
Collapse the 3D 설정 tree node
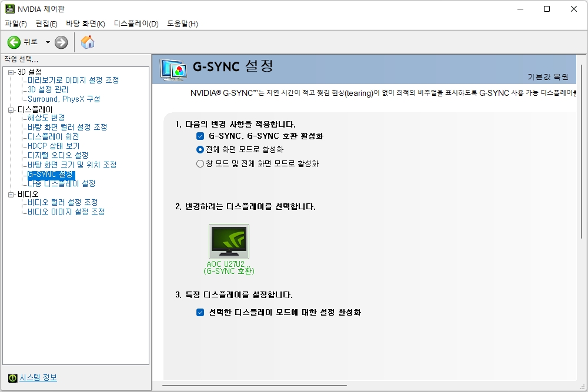click(x=11, y=72)
